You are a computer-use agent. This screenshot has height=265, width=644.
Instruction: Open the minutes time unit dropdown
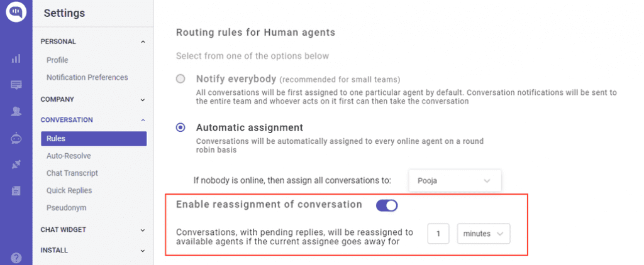click(x=484, y=234)
